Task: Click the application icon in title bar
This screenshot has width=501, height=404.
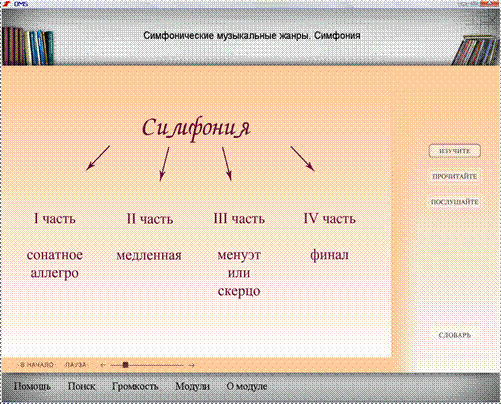Action: 5,4
